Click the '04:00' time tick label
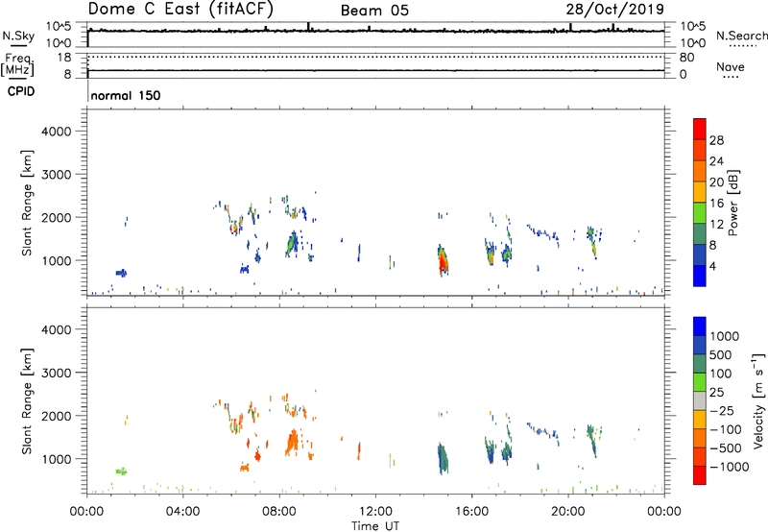This screenshot has width=768, height=532. (x=182, y=512)
